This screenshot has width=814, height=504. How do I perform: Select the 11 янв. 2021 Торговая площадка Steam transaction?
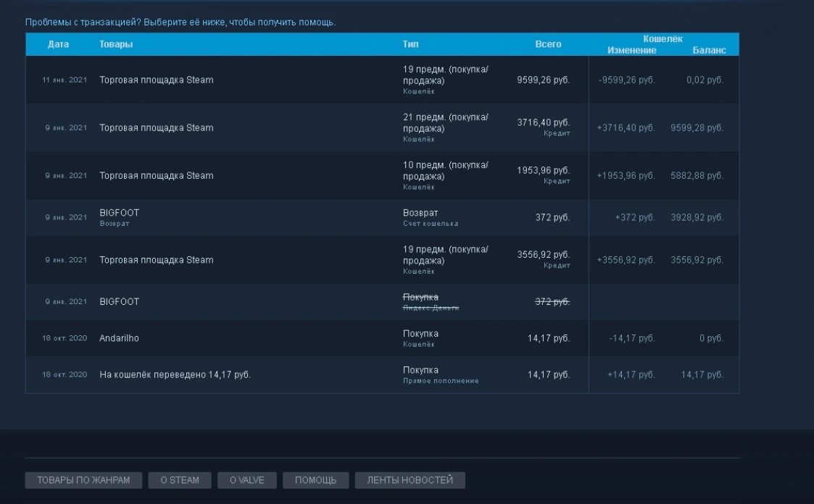click(x=383, y=80)
